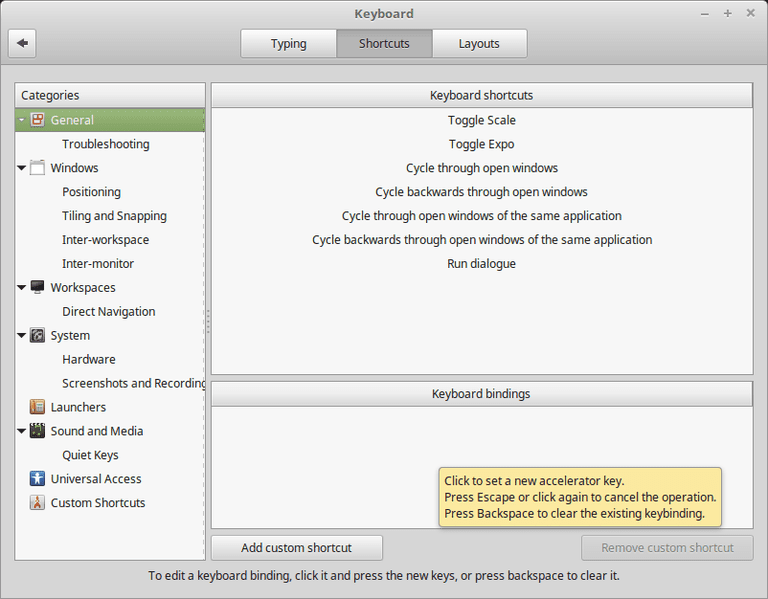Click the Windows category icon

pos(37,168)
